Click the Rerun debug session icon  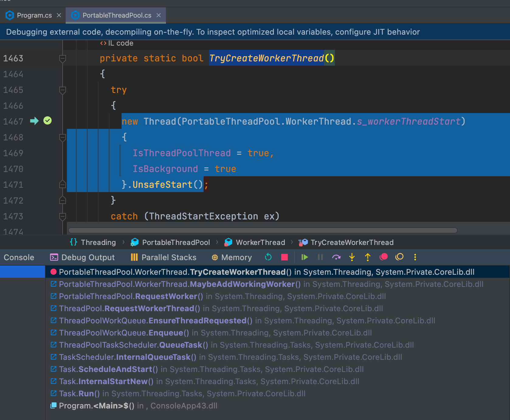[268, 257]
